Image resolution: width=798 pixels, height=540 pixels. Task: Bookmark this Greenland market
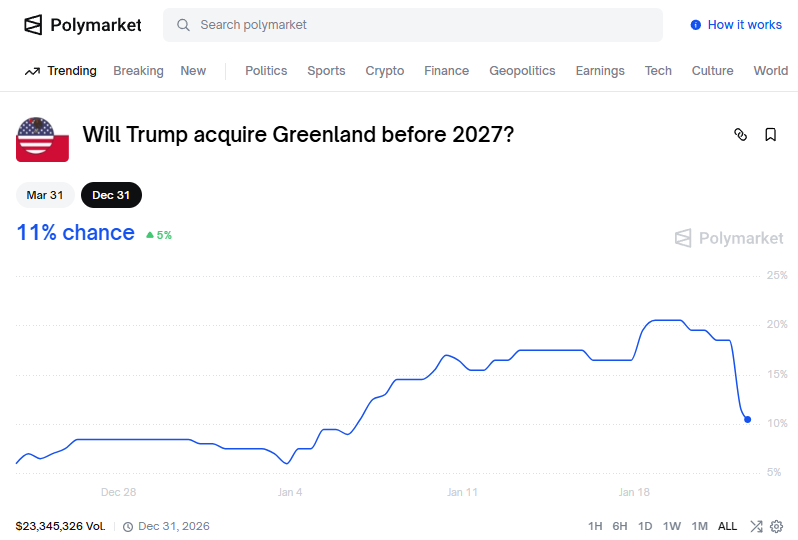(x=771, y=134)
